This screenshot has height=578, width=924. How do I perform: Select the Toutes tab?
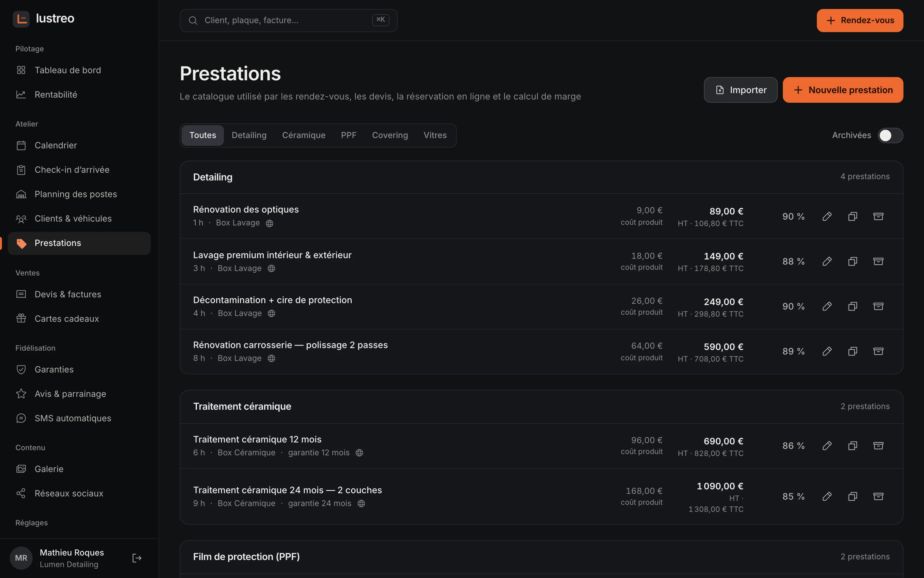pos(203,135)
